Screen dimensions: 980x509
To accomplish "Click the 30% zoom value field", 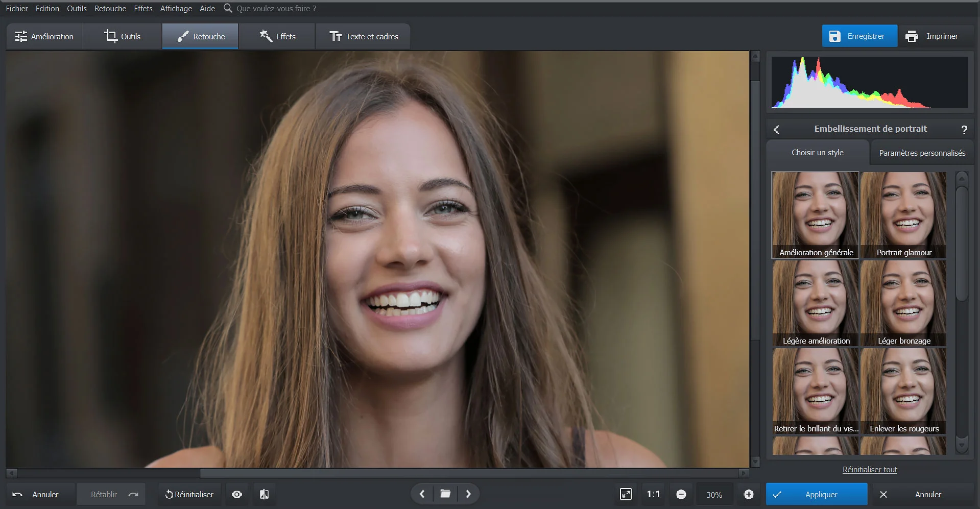I will (x=714, y=495).
